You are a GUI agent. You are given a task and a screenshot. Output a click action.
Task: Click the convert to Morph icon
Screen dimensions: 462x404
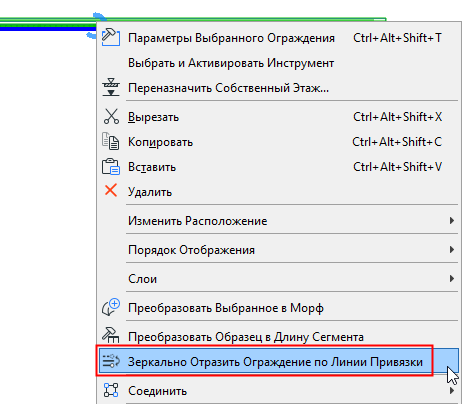pos(111,307)
